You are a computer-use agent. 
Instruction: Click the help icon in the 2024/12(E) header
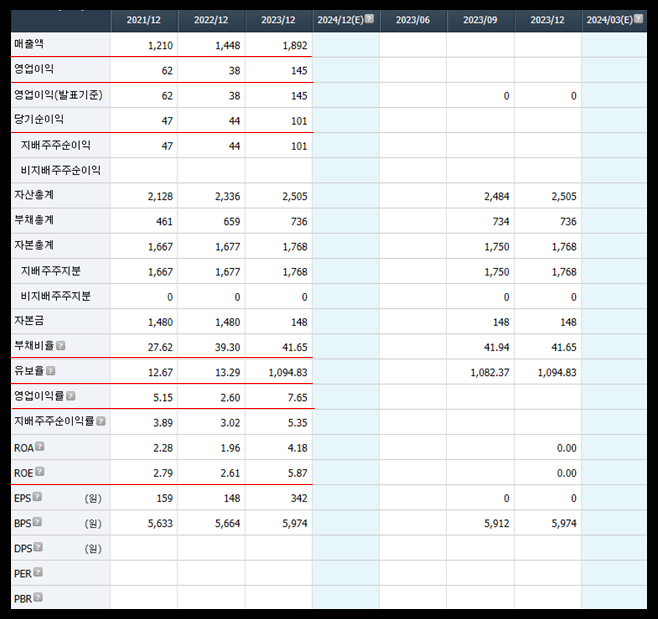(x=369, y=18)
